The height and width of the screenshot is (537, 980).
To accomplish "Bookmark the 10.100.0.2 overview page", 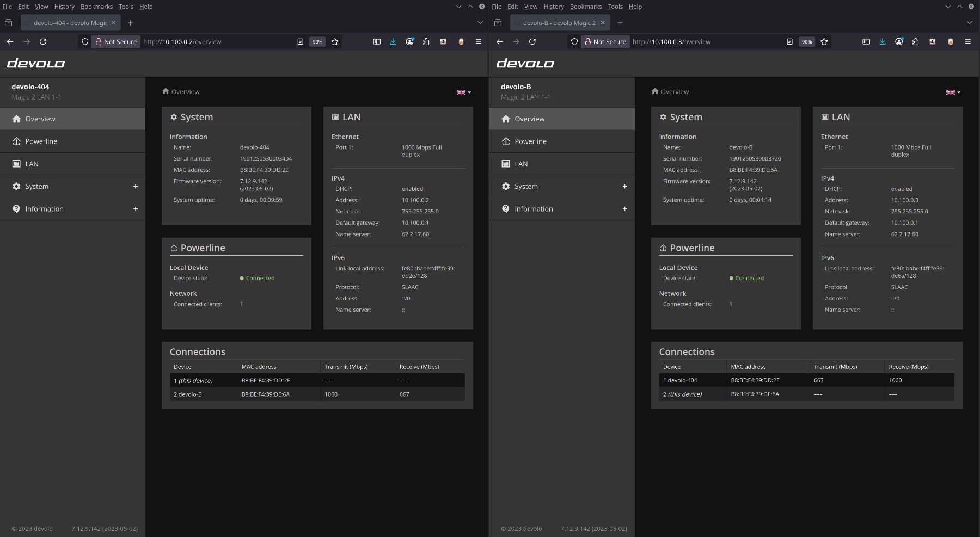I will pos(335,41).
